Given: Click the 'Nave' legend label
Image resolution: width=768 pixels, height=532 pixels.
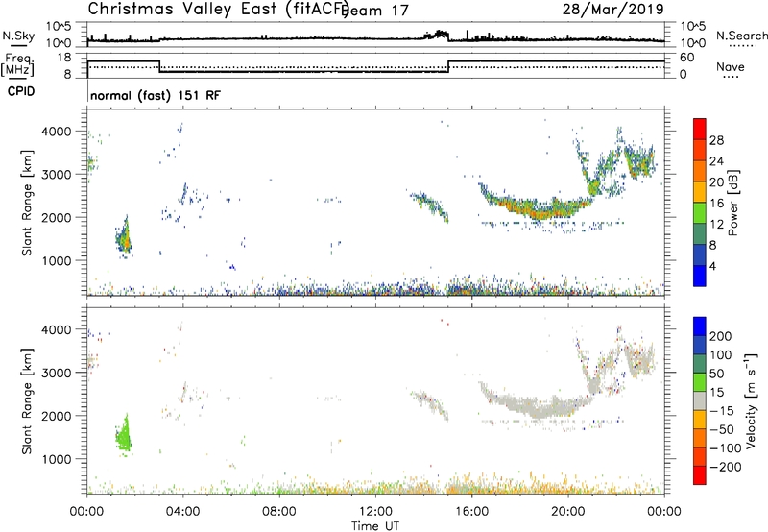Looking at the screenshot, I should (731, 66).
